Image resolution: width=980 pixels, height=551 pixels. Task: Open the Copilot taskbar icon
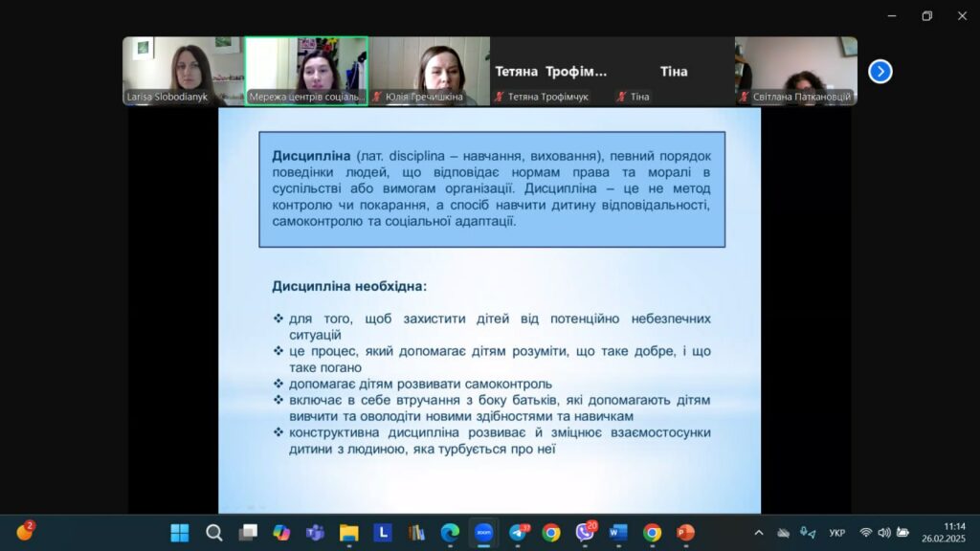click(281, 533)
